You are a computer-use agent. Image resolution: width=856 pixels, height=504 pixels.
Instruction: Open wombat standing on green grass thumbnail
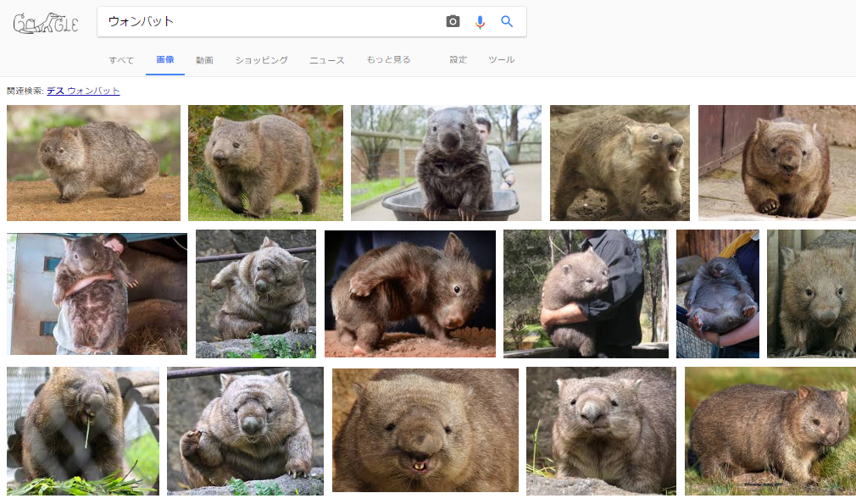click(265, 163)
